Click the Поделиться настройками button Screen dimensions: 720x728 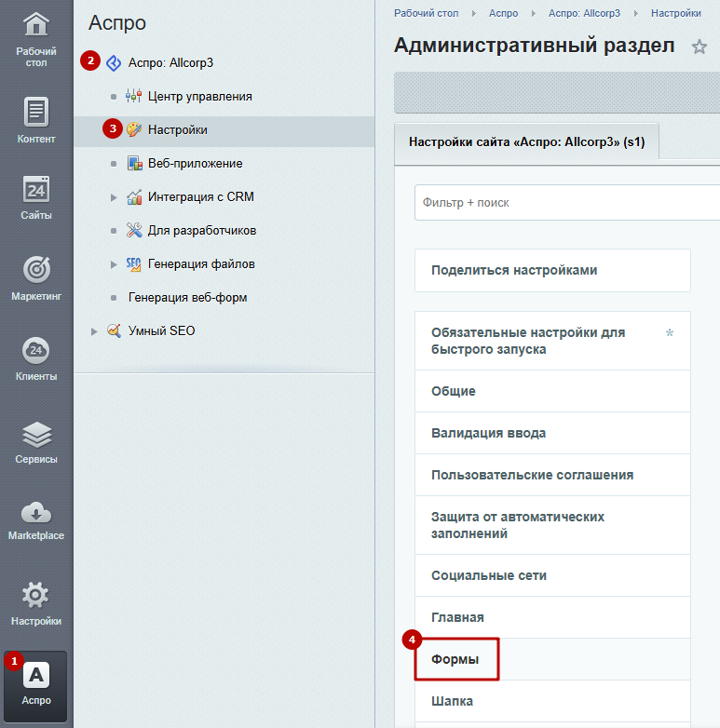(x=514, y=270)
